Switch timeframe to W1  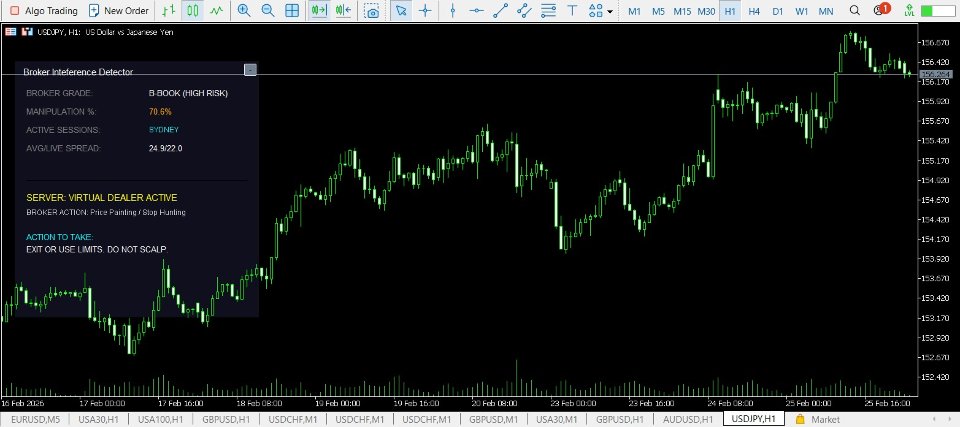pyautogui.click(x=801, y=11)
